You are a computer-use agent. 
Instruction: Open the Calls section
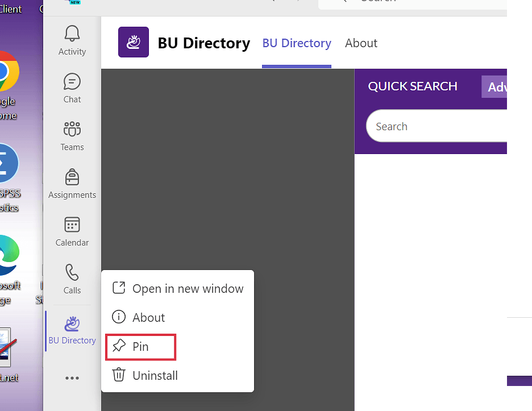[72, 279]
